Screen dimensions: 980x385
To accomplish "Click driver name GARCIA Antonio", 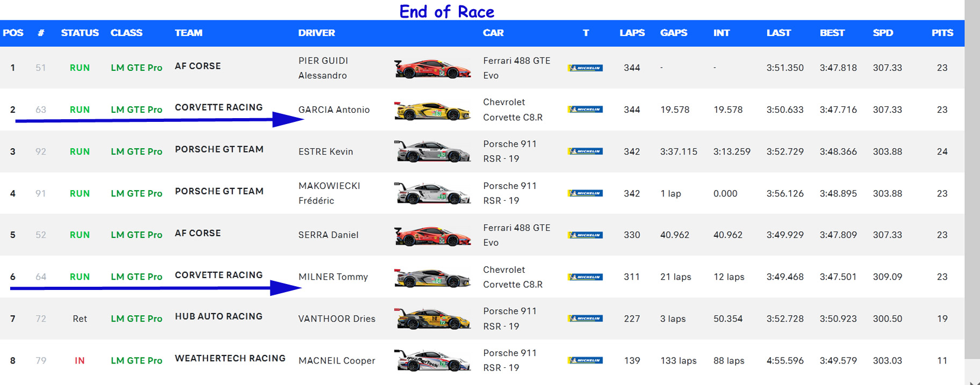I will pos(334,110).
